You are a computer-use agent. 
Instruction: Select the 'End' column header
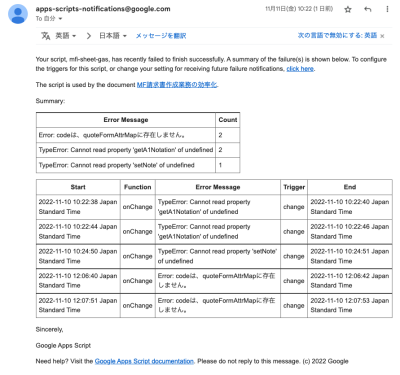click(x=350, y=187)
